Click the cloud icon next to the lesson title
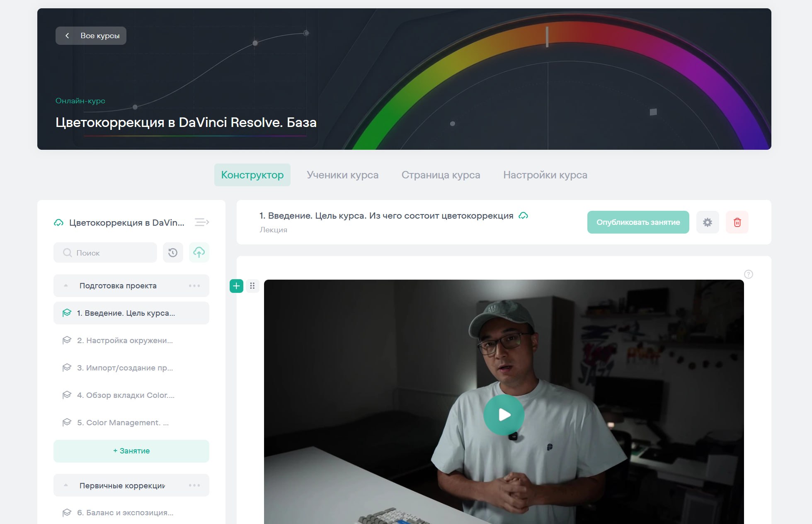The height and width of the screenshot is (524, 812). point(524,216)
